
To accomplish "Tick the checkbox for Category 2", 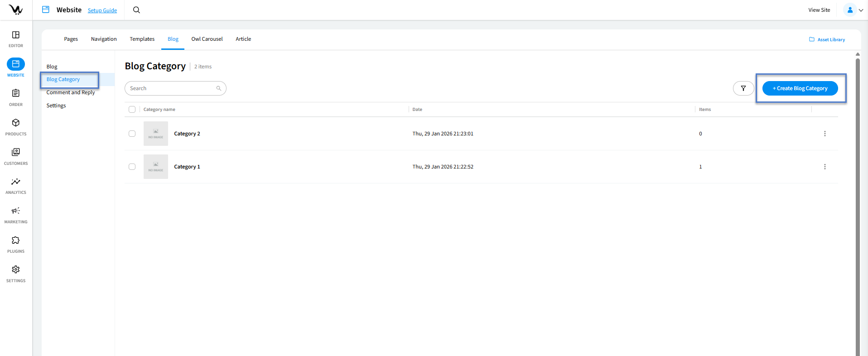I will (x=132, y=134).
